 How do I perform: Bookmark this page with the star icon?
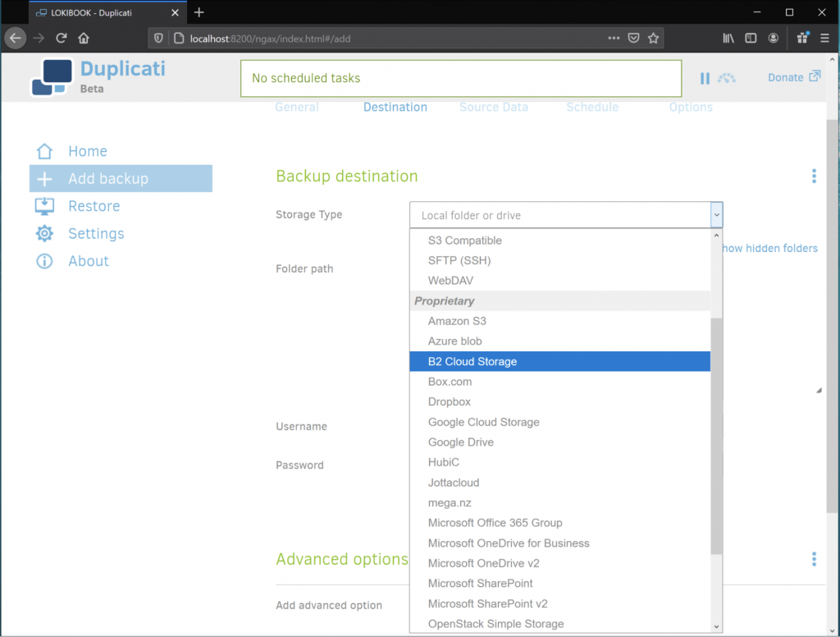click(x=653, y=38)
